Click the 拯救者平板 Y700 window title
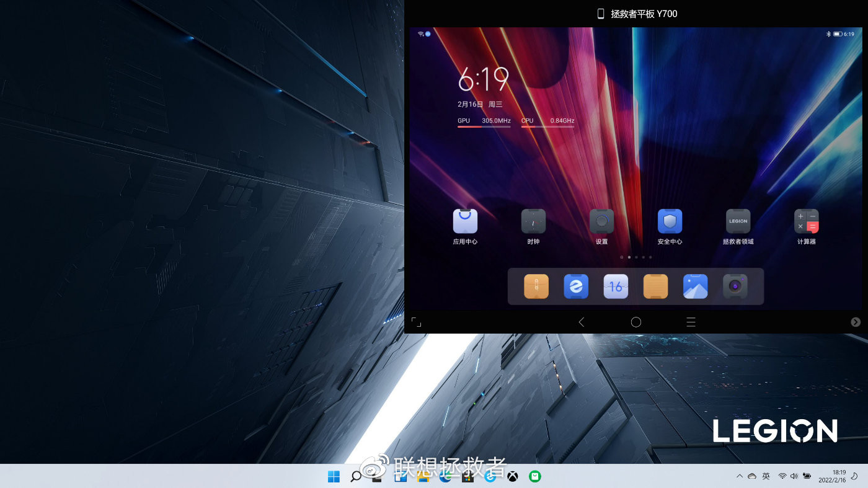This screenshot has height=488, width=868. (644, 14)
